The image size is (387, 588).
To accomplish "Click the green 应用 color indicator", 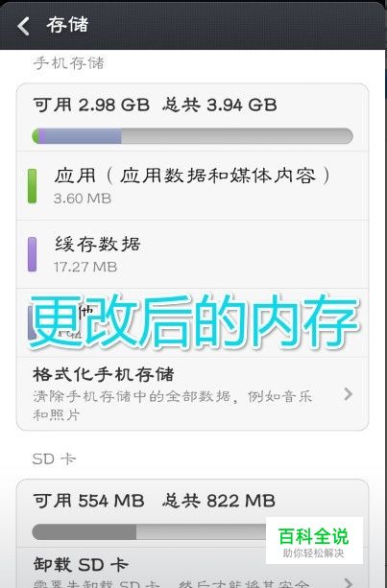I will pyautogui.click(x=33, y=186).
